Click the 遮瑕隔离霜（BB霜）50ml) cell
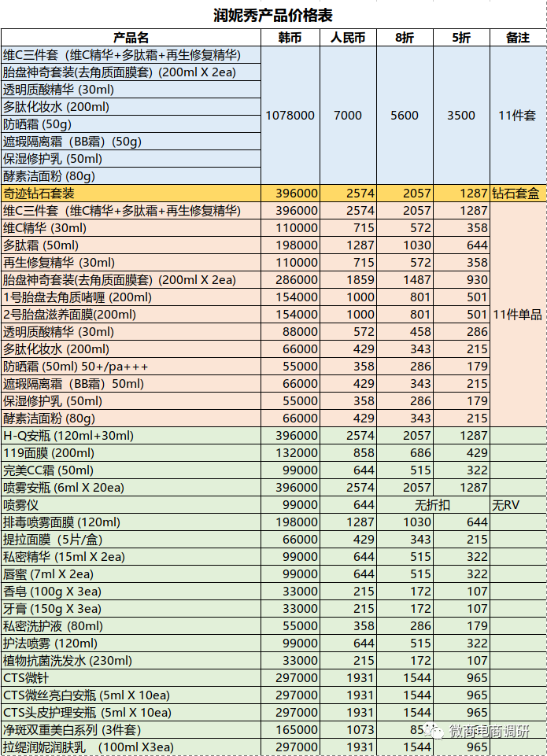The height and width of the screenshot is (756, 547). click(131, 384)
